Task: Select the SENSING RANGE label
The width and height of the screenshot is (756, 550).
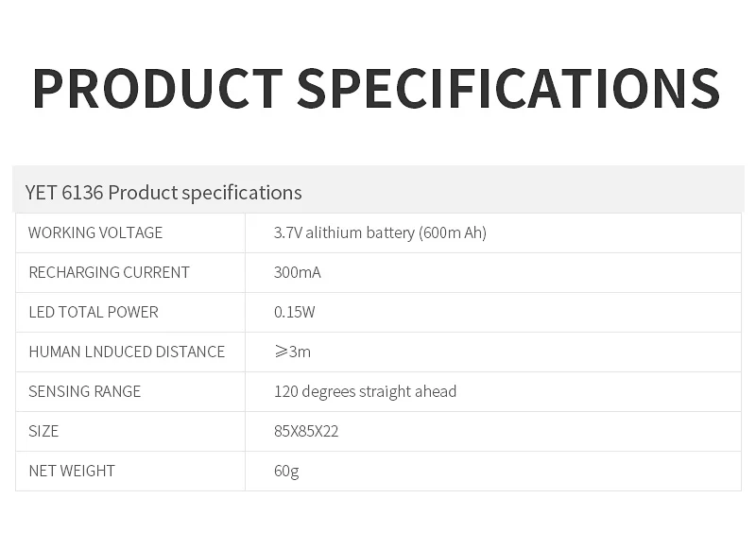Action: pyautogui.click(x=84, y=391)
